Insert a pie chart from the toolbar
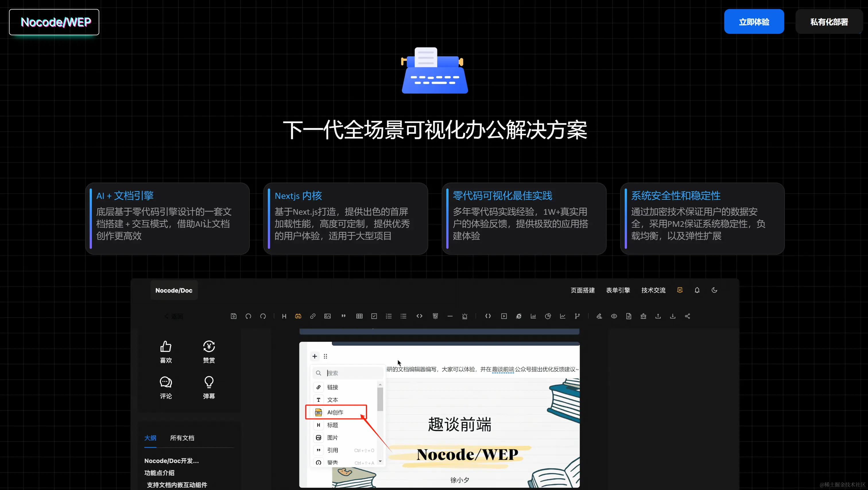This screenshot has height=490, width=868. (548, 316)
